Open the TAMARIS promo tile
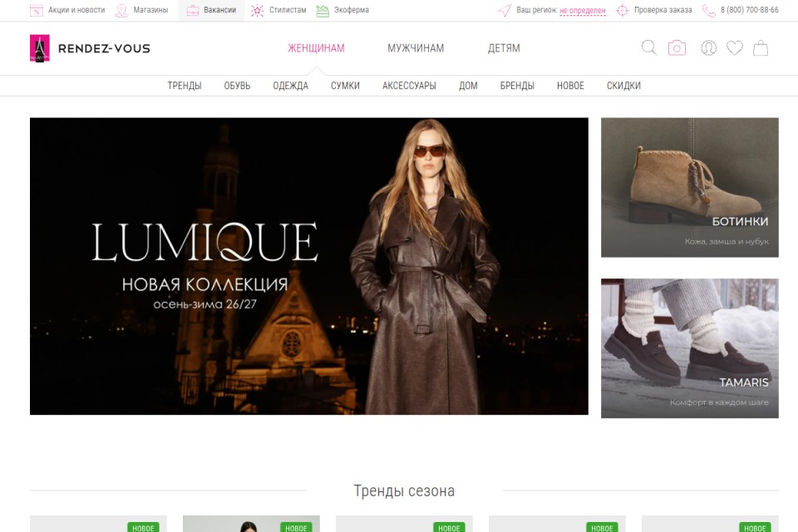Image resolution: width=798 pixels, height=532 pixels. click(690, 348)
